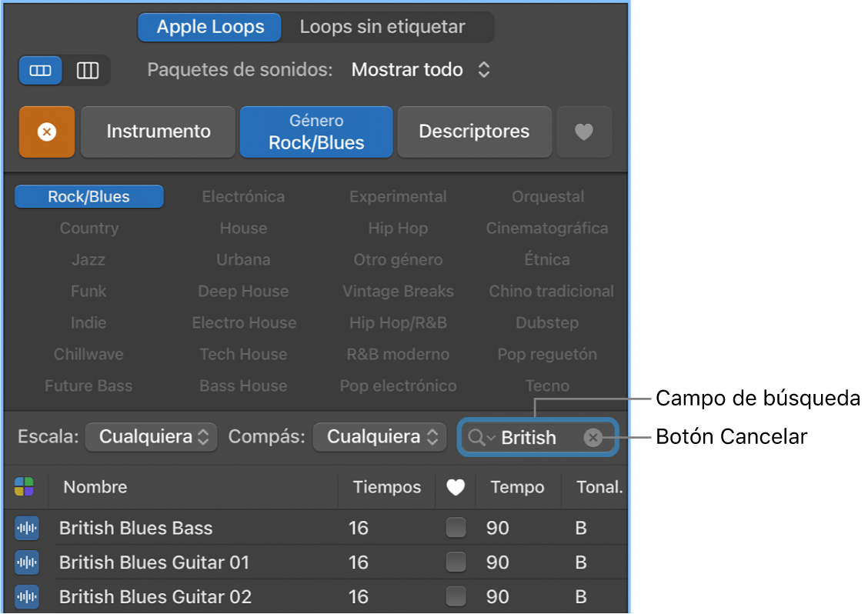Click the British Blues Bass loop waveform icon

[x=26, y=528]
